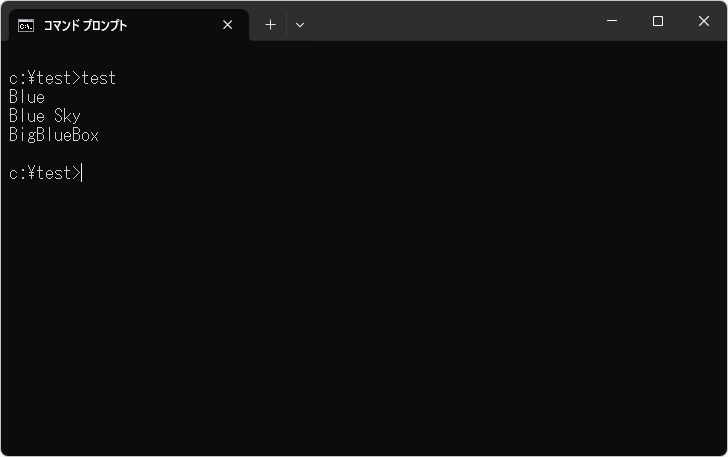Maximize the terminal window
Screen dimensions: 728x457
click(658, 21)
